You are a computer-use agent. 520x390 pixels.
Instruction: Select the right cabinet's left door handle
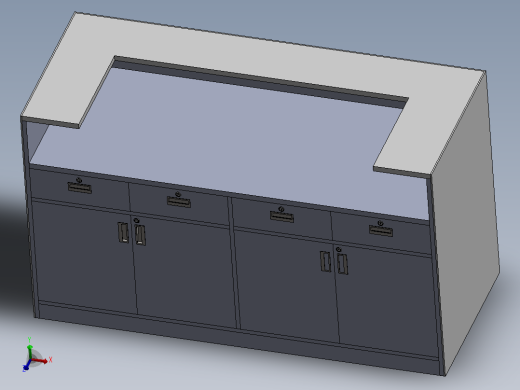326,261
